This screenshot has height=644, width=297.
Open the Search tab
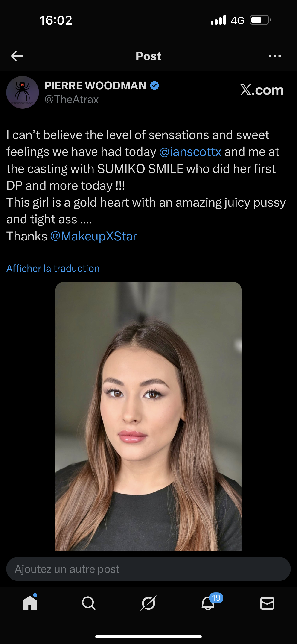(89, 603)
